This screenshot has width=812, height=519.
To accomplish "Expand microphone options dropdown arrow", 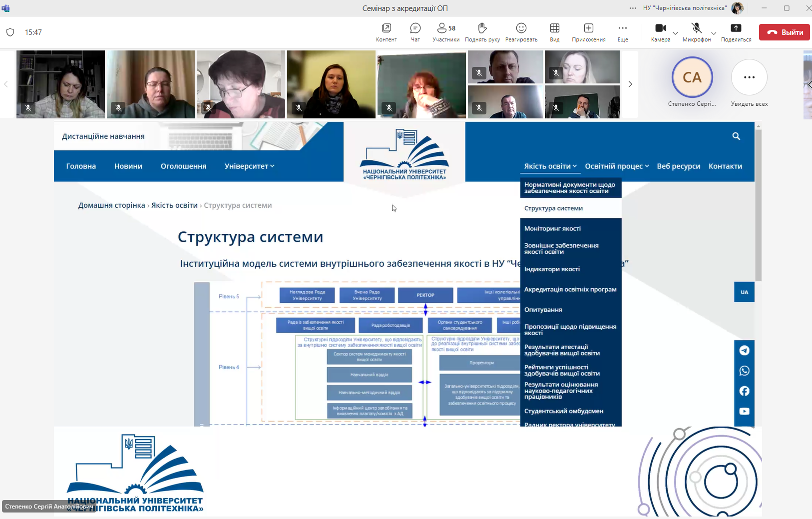I will 714,33.
